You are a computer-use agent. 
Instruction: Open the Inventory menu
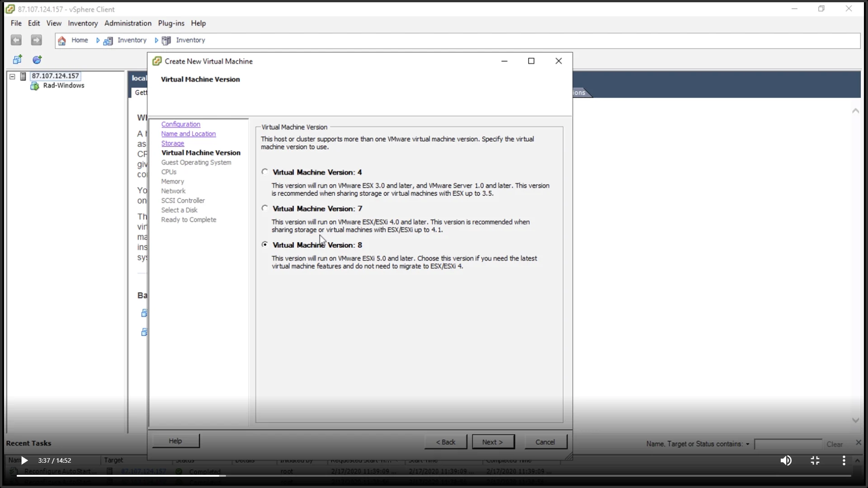click(83, 23)
